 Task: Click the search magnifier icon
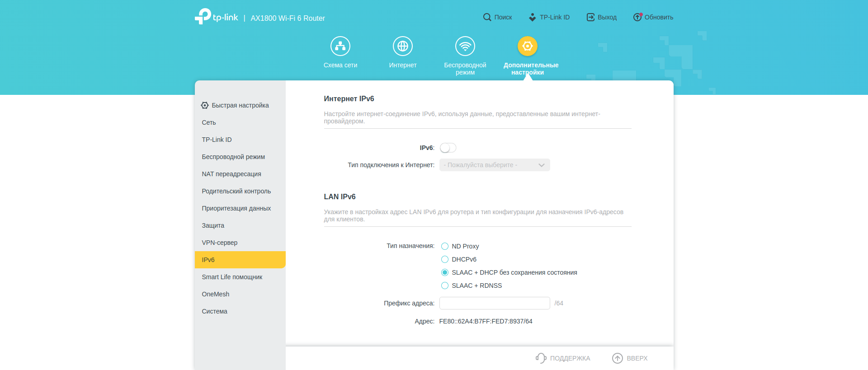[x=487, y=17]
